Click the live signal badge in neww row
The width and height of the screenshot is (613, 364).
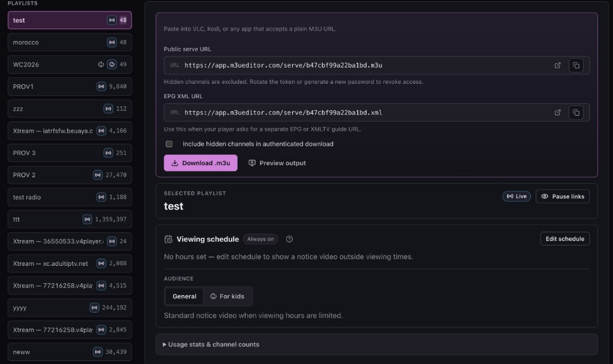pos(98,352)
